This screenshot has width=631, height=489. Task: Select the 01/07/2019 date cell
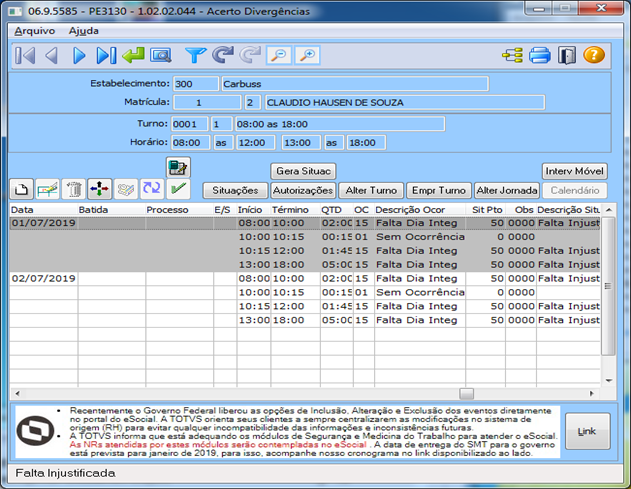coord(43,223)
